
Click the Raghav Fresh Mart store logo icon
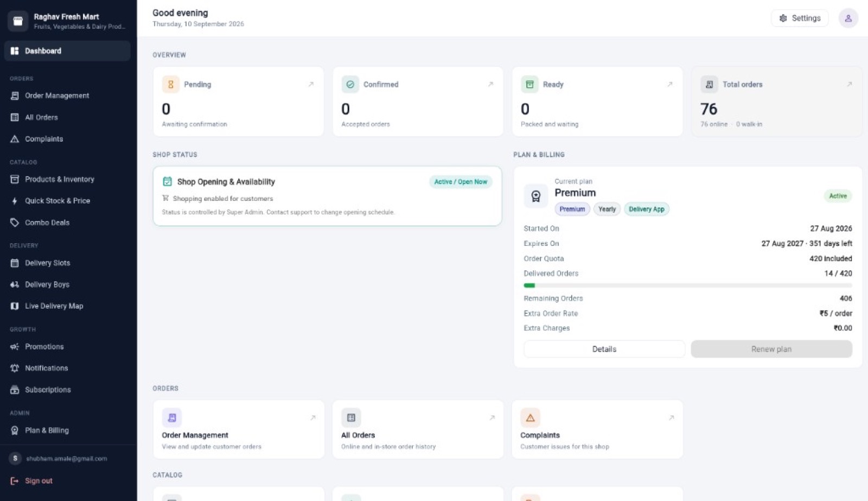pyautogui.click(x=18, y=21)
